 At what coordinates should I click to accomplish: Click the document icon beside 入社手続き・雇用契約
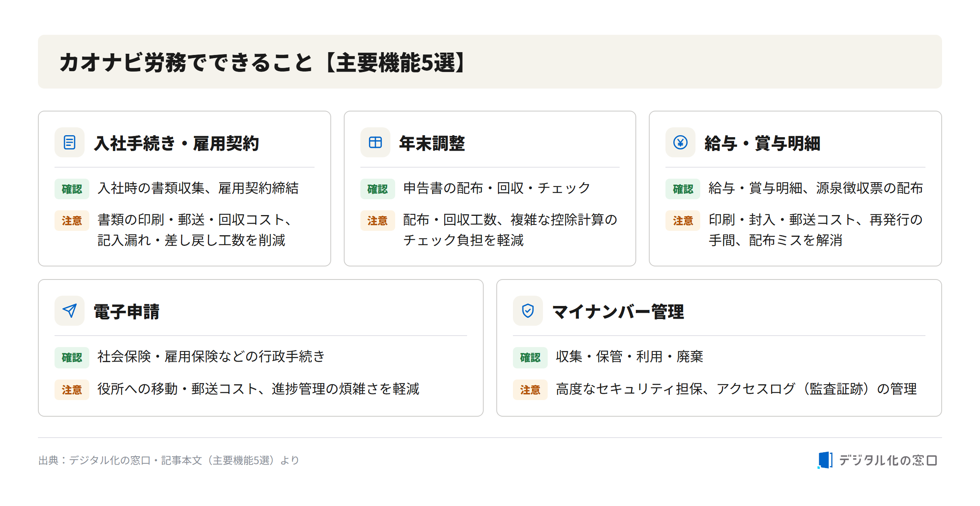coord(70,142)
